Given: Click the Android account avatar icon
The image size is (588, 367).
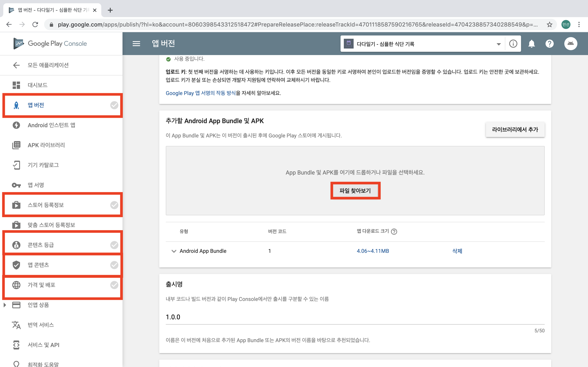Looking at the screenshot, I should click(x=570, y=44).
